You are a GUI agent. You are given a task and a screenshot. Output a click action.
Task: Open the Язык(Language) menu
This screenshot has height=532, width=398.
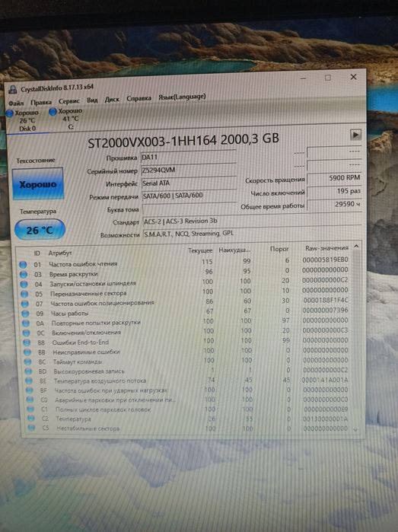[182, 97]
